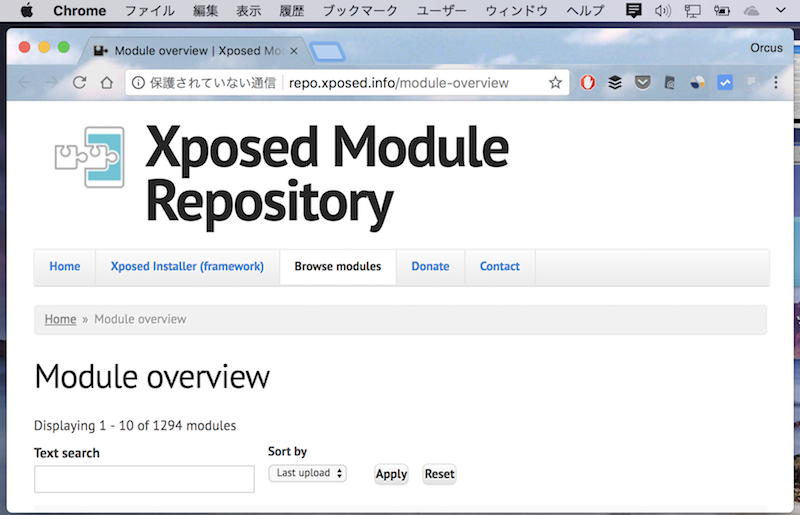Open the Chrome application menu
This screenshot has width=800, height=515.
tap(80, 10)
